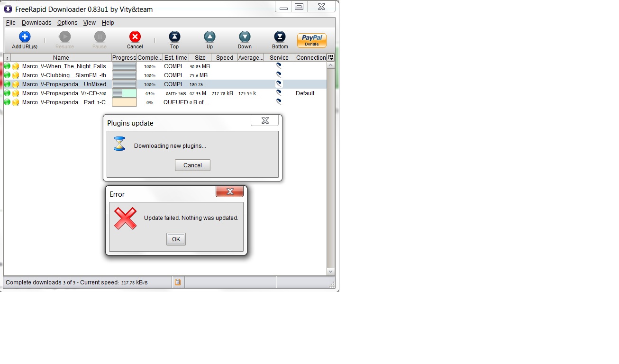This screenshot has width=619, height=364.
Task: Sort downloads by Size column header
Action: [200, 58]
